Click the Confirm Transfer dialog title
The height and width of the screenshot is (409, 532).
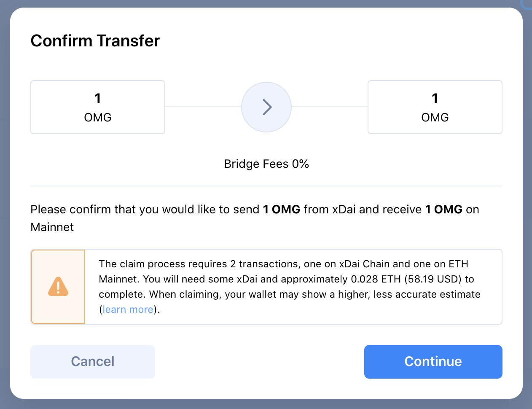point(95,40)
